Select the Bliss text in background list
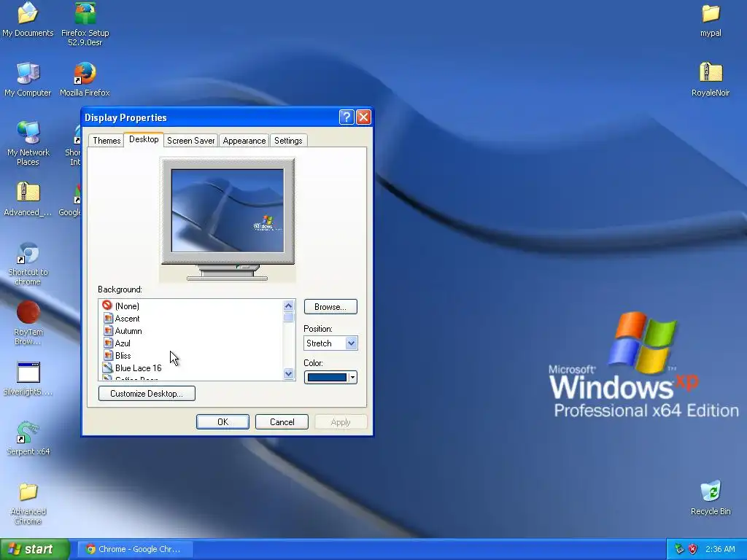This screenshot has width=747, height=560. click(123, 355)
